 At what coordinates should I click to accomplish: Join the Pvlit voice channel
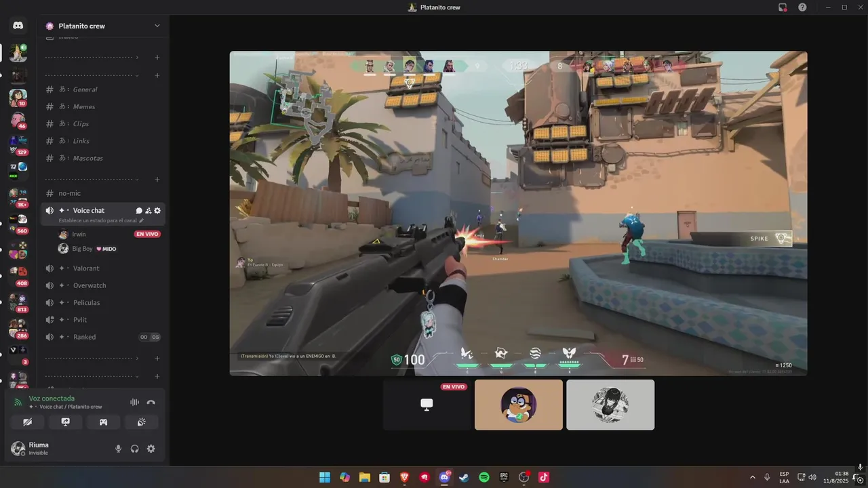coord(103,320)
